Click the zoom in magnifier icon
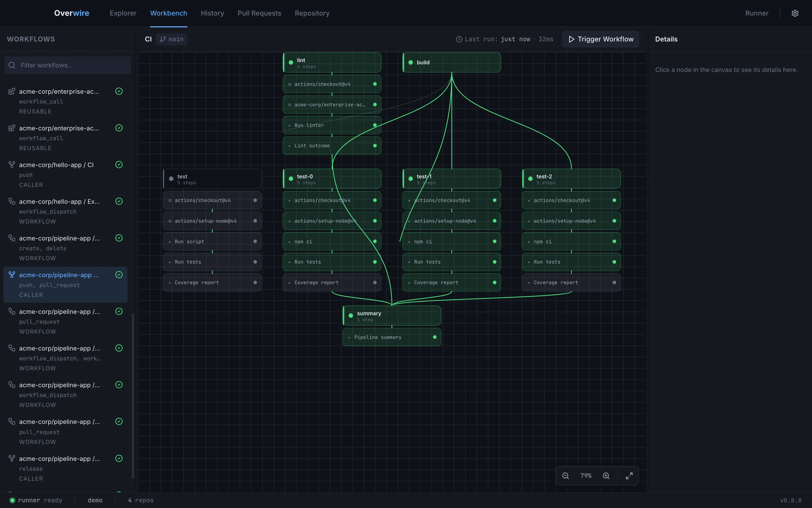 [x=606, y=476]
